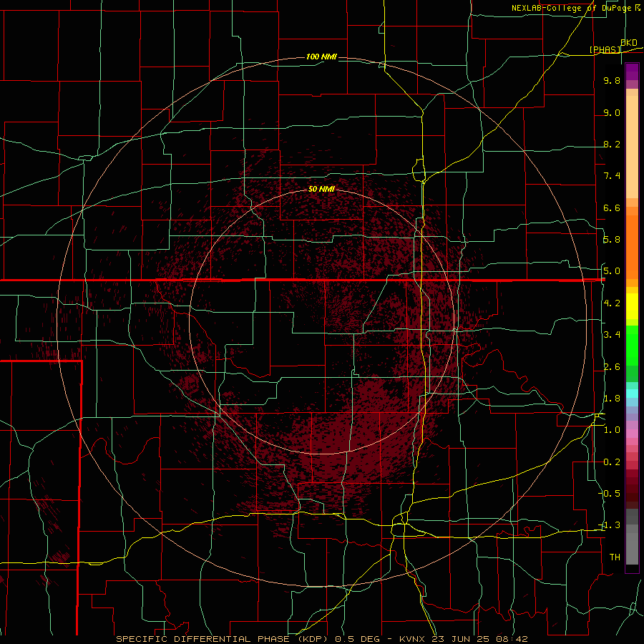Screen dimensions: 644x644
Task: Click the "[PHAS]" units label
Action: coord(605,49)
